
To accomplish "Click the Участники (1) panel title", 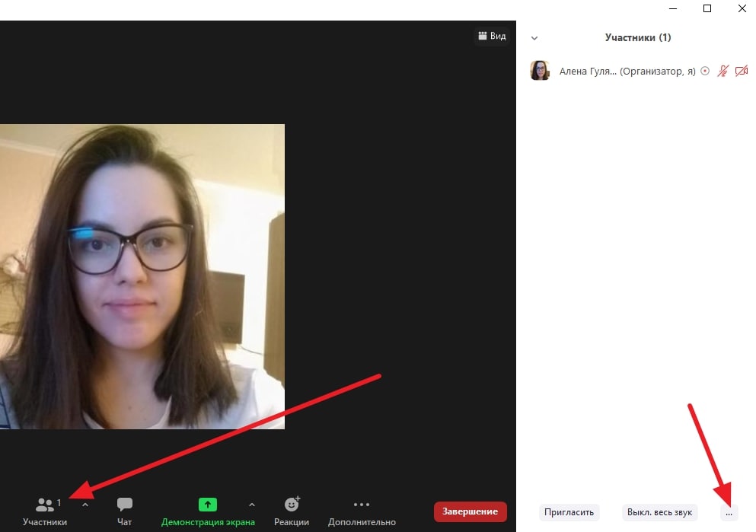I will tap(638, 37).
